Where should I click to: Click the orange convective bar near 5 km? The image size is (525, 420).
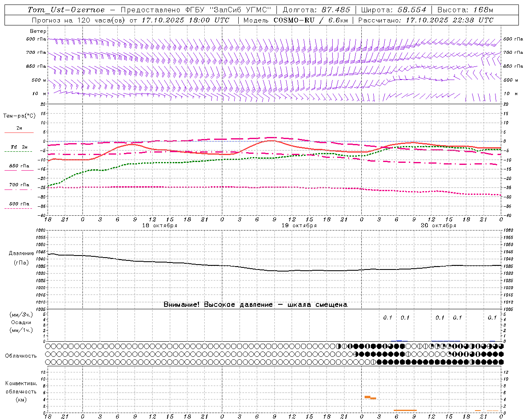coord(367,397)
